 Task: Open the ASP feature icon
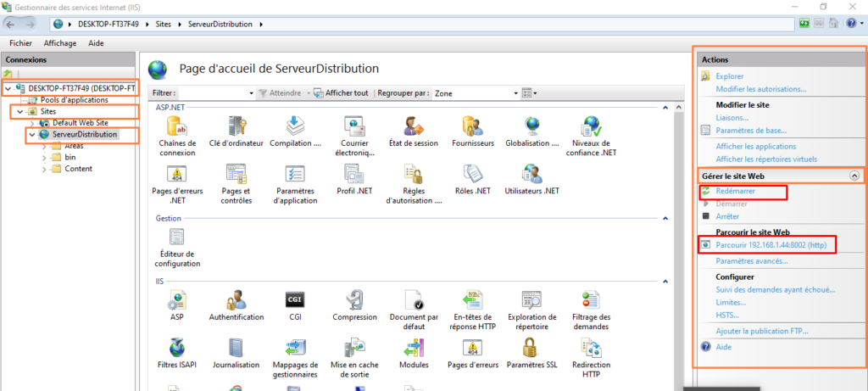coord(177,301)
